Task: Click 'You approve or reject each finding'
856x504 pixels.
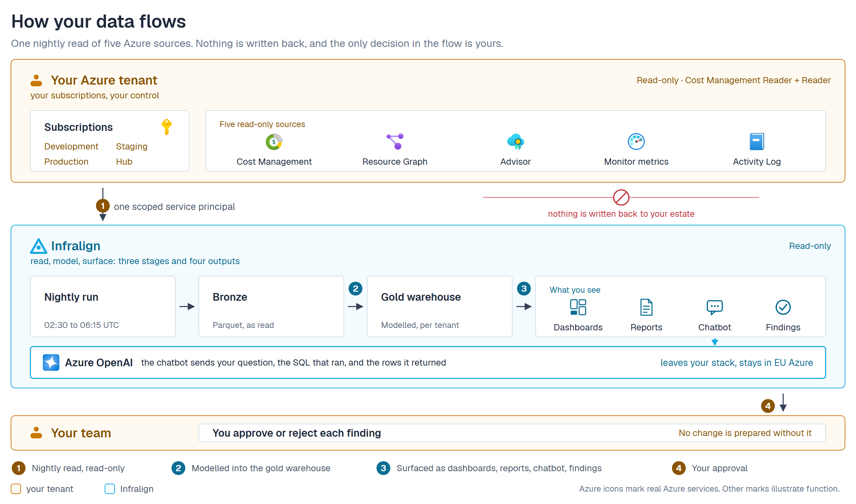Action: tap(297, 433)
